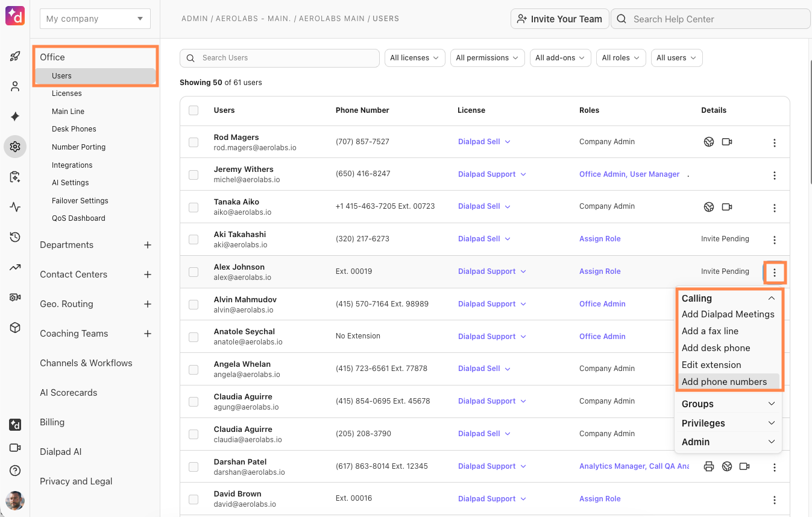Choose Add Dialpad Meetings from menu
This screenshot has width=812, height=517.
point(728,314)
